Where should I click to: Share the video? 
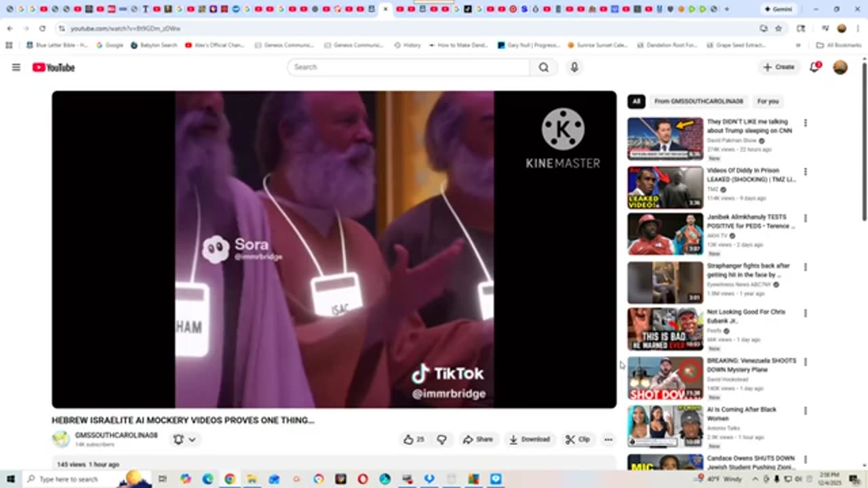pyautogui.click(x=477, y=439)
